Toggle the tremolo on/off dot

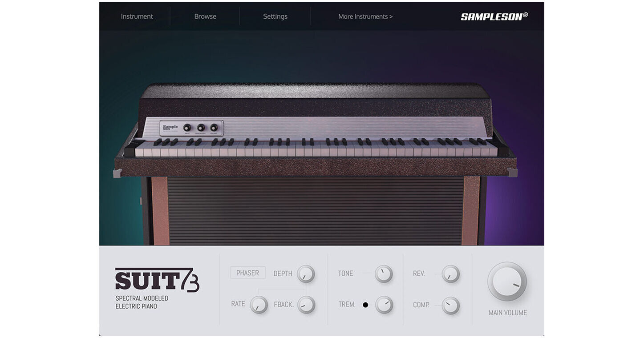click(365, 305)
